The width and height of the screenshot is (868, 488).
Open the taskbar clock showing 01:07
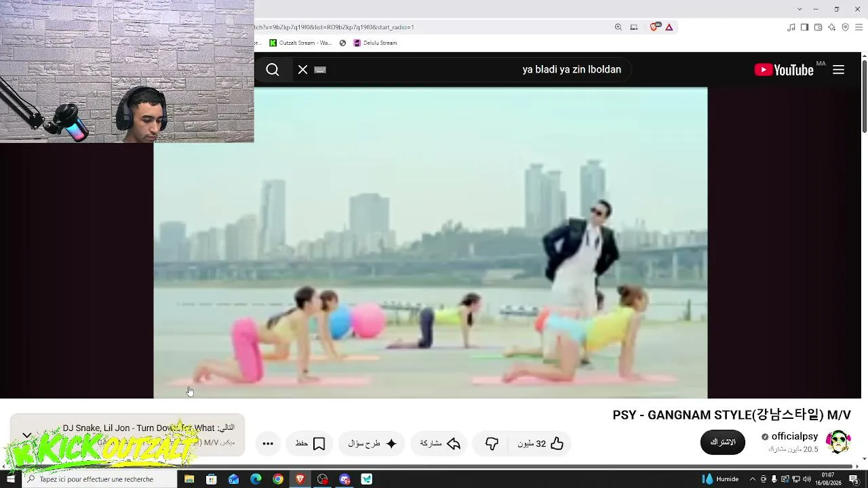click(828, 479)
